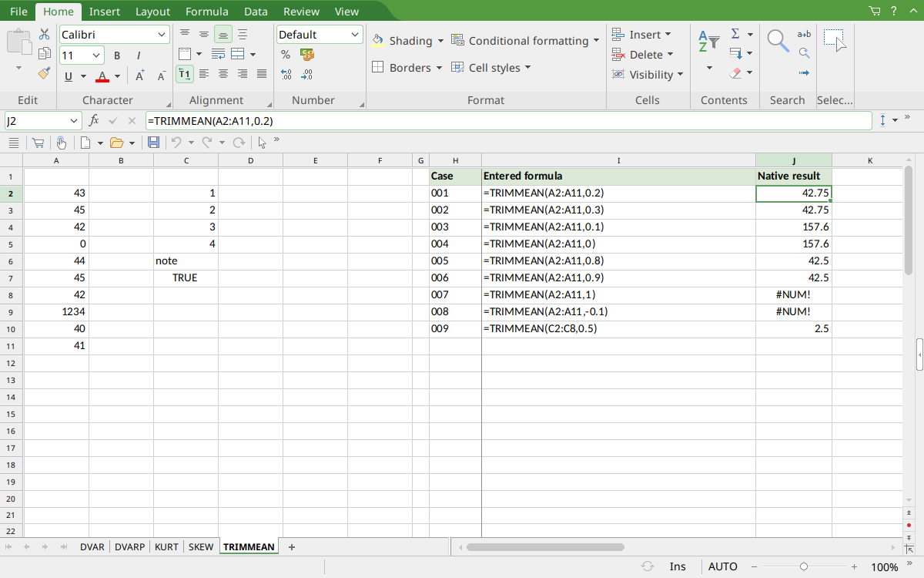
Task: Enable touch mode with the hand icon
Action: pyautogui.click(x=61, y=143)
